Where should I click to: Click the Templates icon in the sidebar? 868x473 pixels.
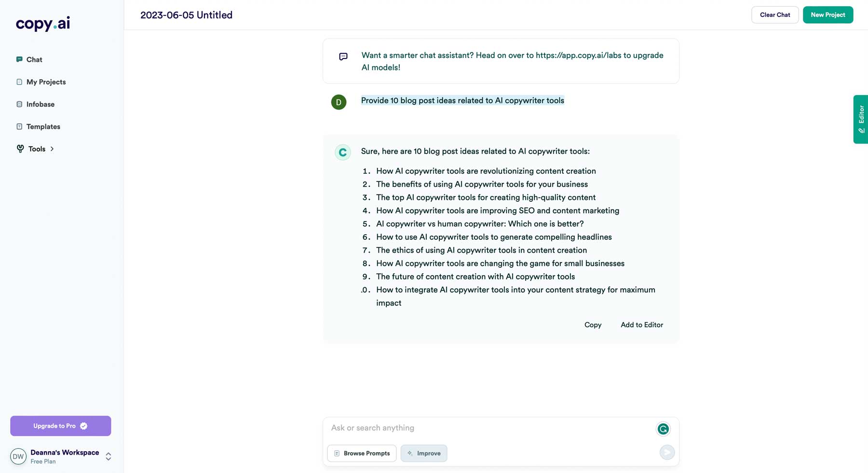[19, 126]
